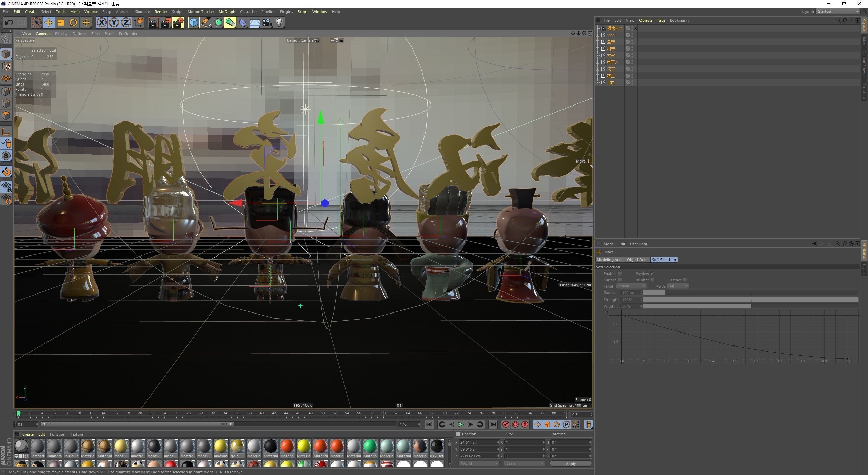The image size is (868, 475).
Task: Click the Light object icon in toolbar
Action: point(279,22)
